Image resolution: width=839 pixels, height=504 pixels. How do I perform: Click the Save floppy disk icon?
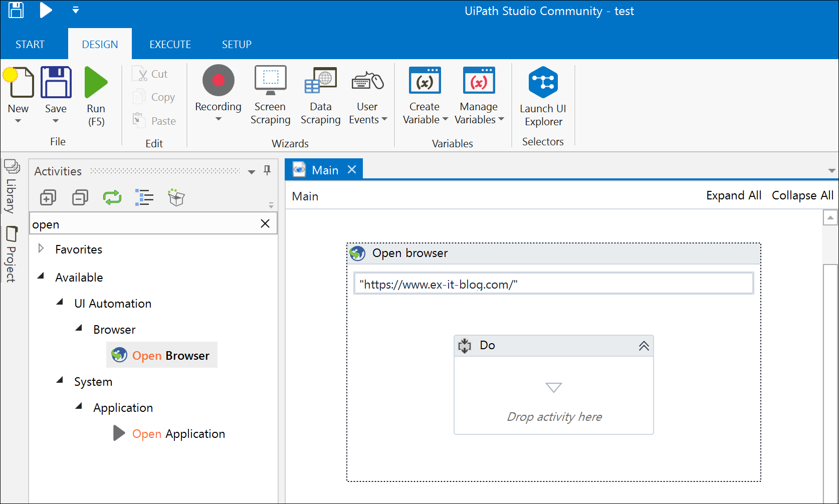pos(56,82)
